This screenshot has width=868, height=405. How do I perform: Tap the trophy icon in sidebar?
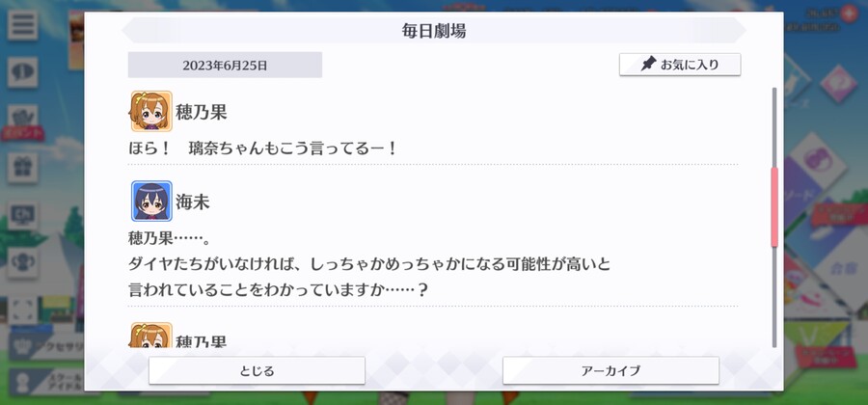(23, 262)
